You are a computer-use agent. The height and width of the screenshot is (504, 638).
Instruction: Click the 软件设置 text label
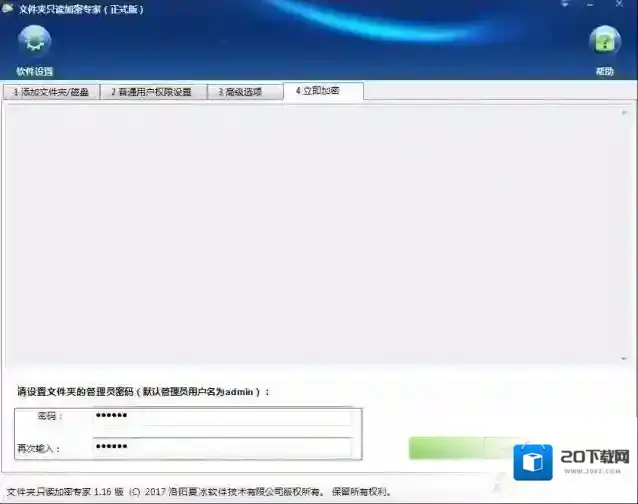point(34,72)
